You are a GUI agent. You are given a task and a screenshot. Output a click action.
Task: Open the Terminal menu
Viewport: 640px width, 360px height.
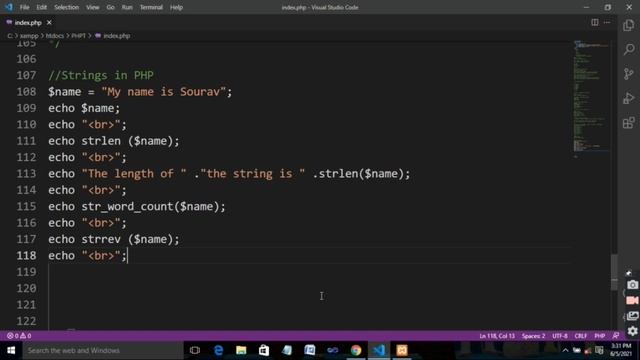click(x=151, y=7)
